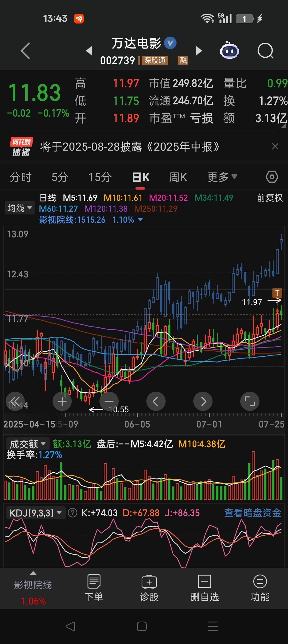Open the 成交额 sub-indicator dropdown
The height and width of the screenshot is (644, 288).
[28, 444]
